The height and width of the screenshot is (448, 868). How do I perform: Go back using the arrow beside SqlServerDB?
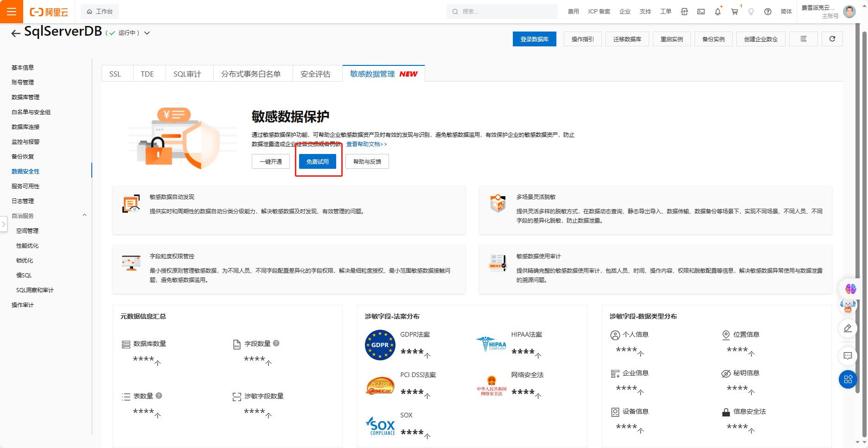point(16,33)
